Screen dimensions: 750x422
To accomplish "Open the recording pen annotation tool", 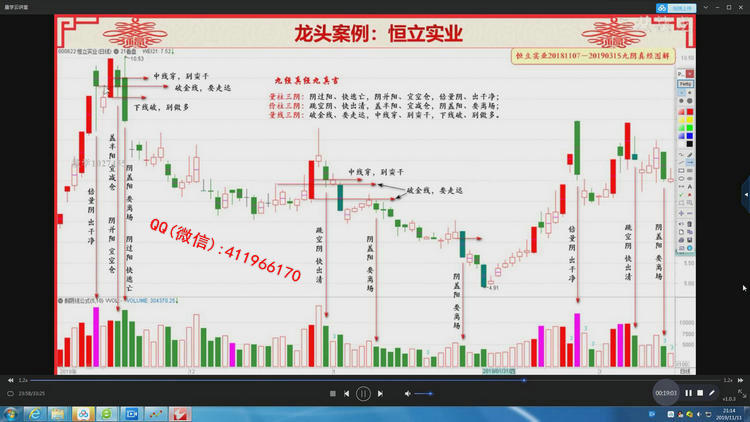I will pos(712,393).
